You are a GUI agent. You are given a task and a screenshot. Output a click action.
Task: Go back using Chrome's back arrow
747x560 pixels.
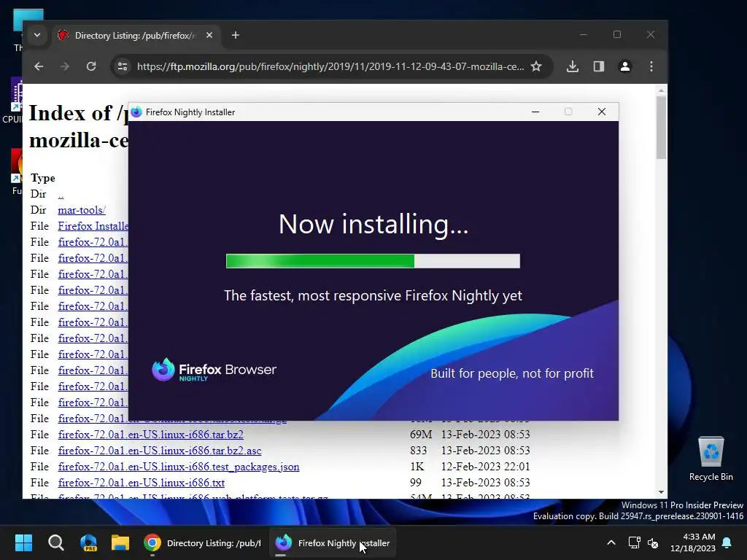pos(39,66)
